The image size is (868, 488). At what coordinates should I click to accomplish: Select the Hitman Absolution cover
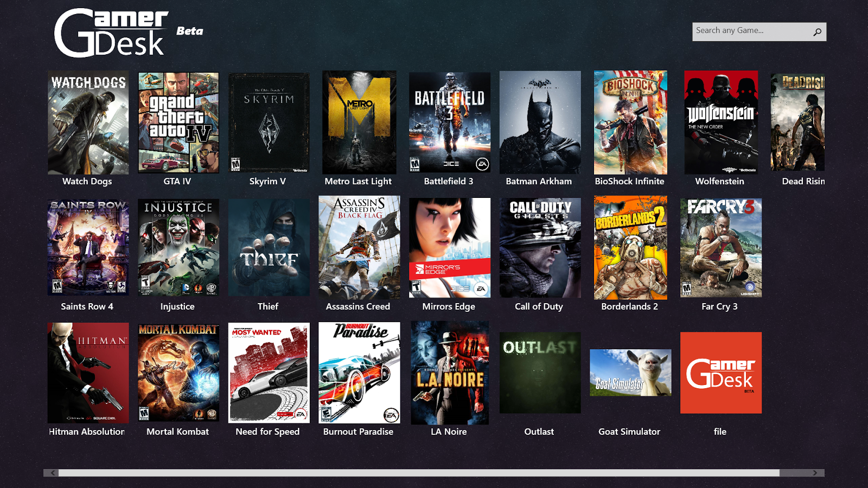click(x=88, y=373)
